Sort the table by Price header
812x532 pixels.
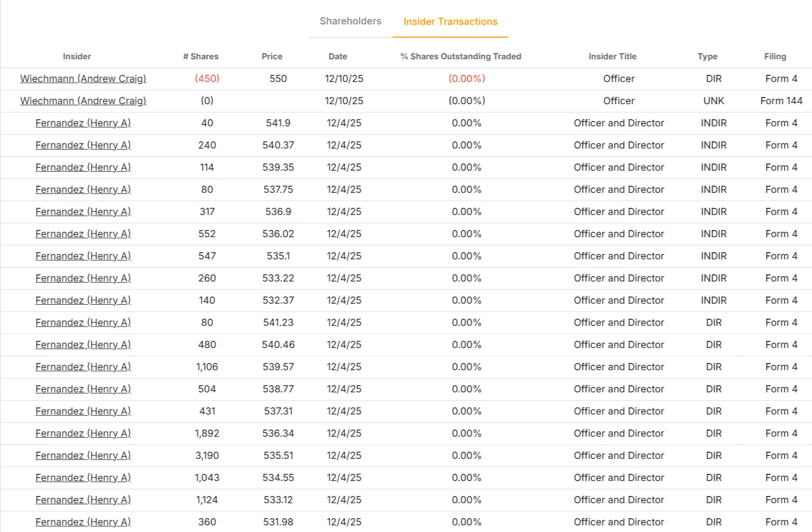(272, 57)
